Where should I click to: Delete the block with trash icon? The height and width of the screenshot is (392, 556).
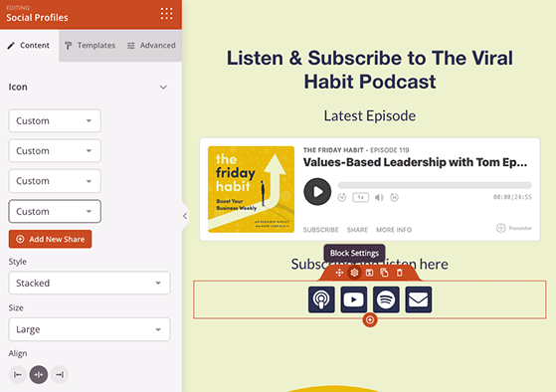tap(399, 273)
